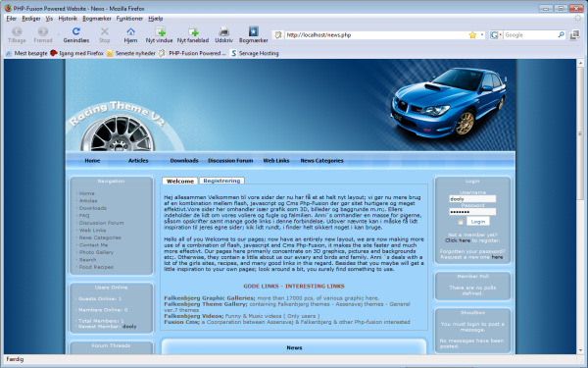Click the Google search box
The width and height of the screenshot is (588, 368).
coord(530,35)
